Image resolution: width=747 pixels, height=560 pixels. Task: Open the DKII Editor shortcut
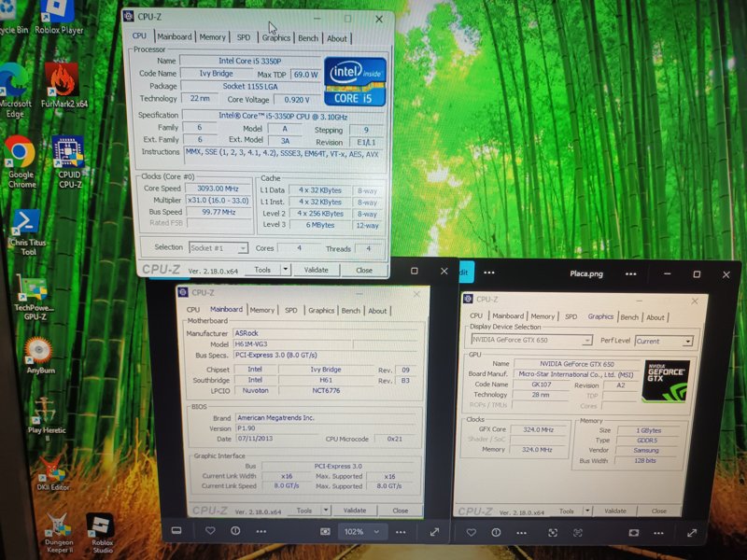[x=52, y=472]
